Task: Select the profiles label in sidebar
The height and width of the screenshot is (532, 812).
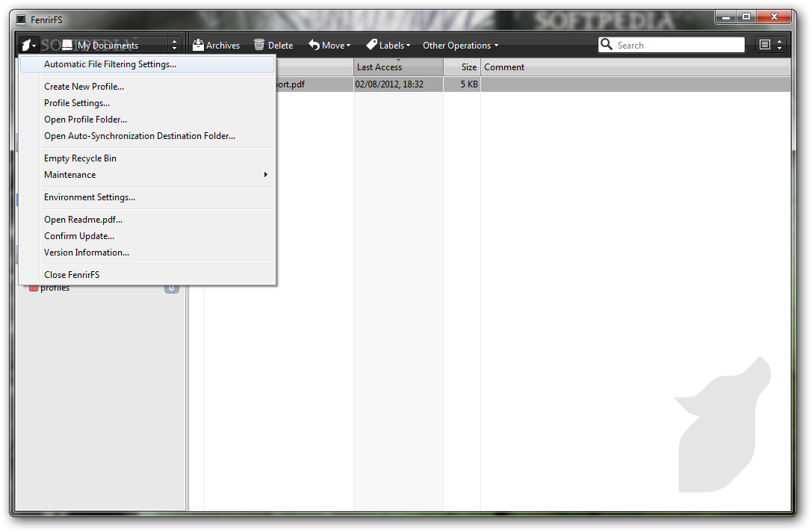Action: pyautogui.click(x=55, y=288)
